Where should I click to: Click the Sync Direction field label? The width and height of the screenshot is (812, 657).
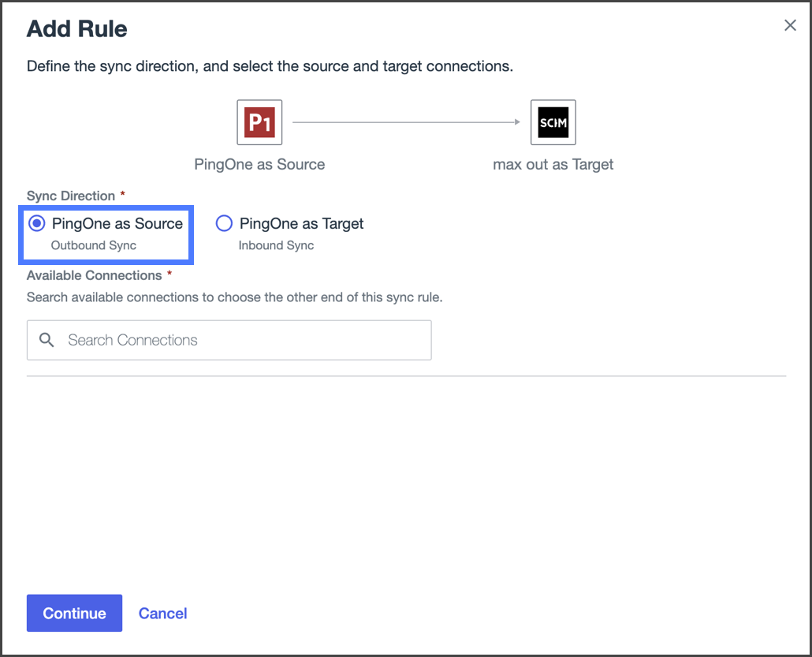pyautogui.click(x=71, y=196)
